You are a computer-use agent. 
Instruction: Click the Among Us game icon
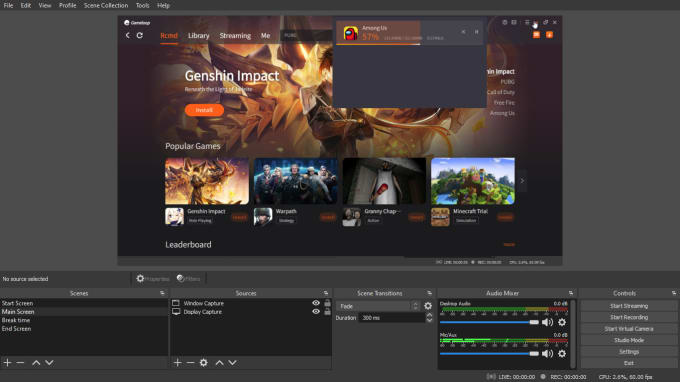tap(350, 33)
